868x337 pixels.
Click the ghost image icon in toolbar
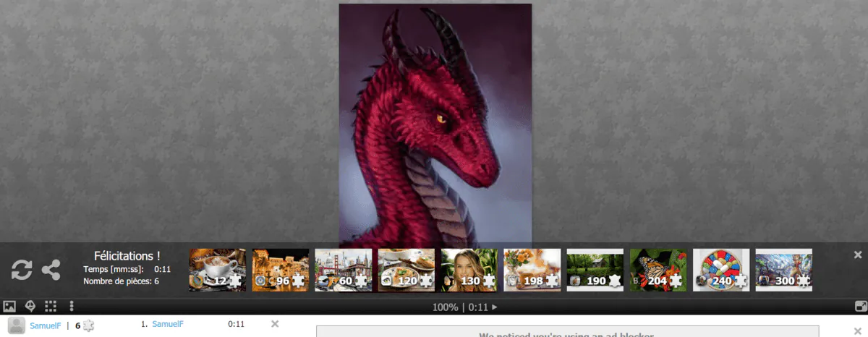30,307
